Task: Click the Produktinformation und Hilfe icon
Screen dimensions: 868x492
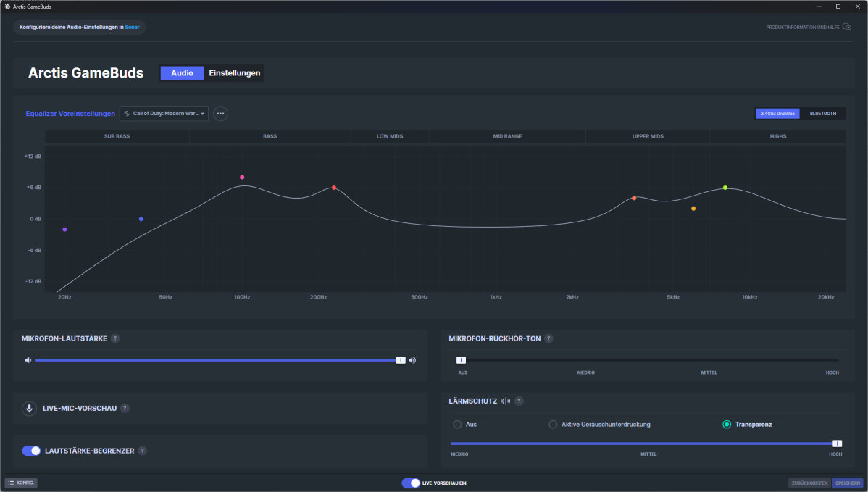Action: pos(846,28)
